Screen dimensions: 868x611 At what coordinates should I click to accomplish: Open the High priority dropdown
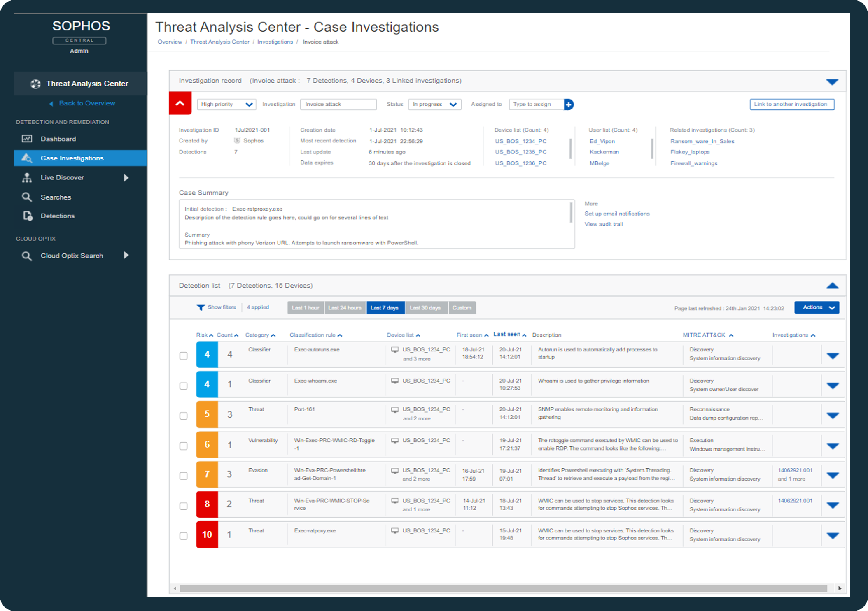click(x=226, y=105)
